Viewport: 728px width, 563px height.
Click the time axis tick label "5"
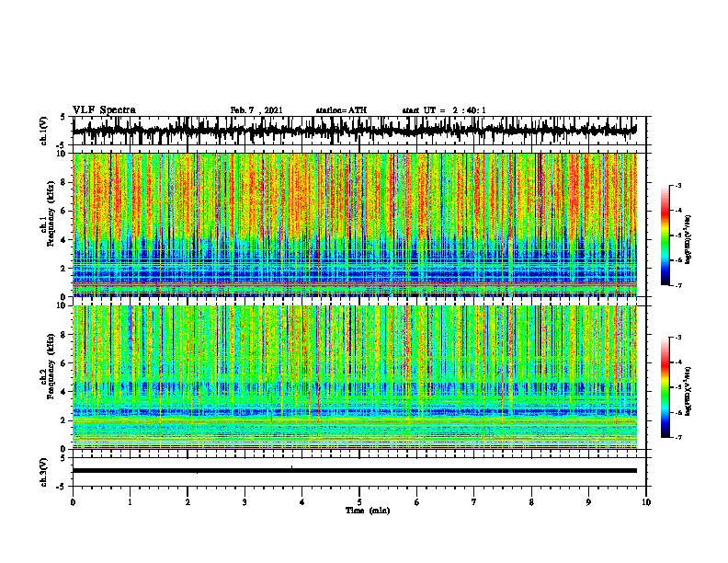[359, 502]
